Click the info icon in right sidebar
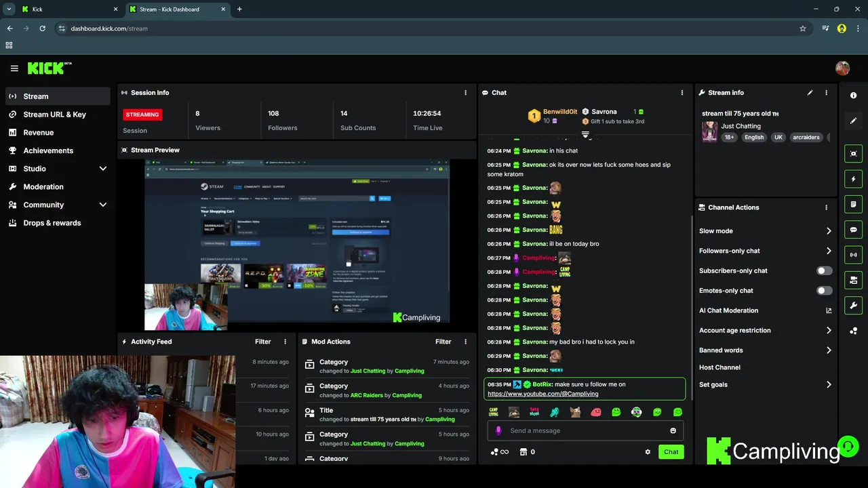Screen dimensions: 868x488 point(853,96)
